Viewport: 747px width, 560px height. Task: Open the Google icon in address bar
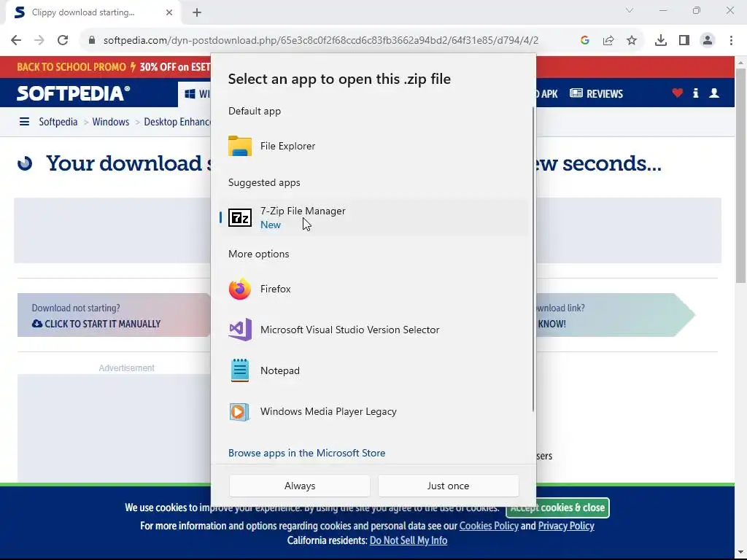(585, 41)
